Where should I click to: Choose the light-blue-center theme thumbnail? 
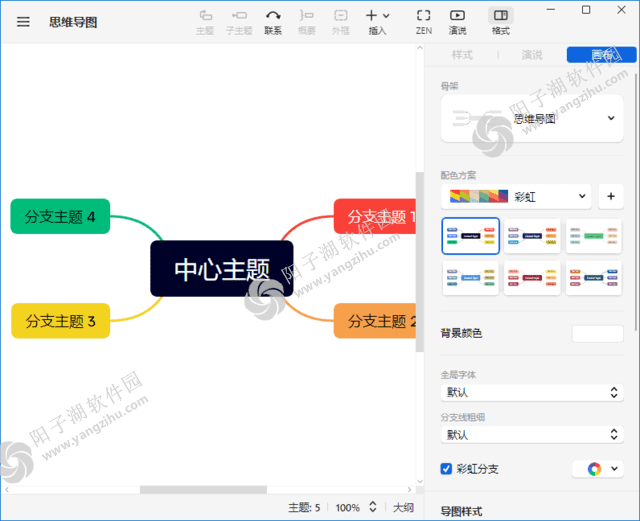coord(471,278)
